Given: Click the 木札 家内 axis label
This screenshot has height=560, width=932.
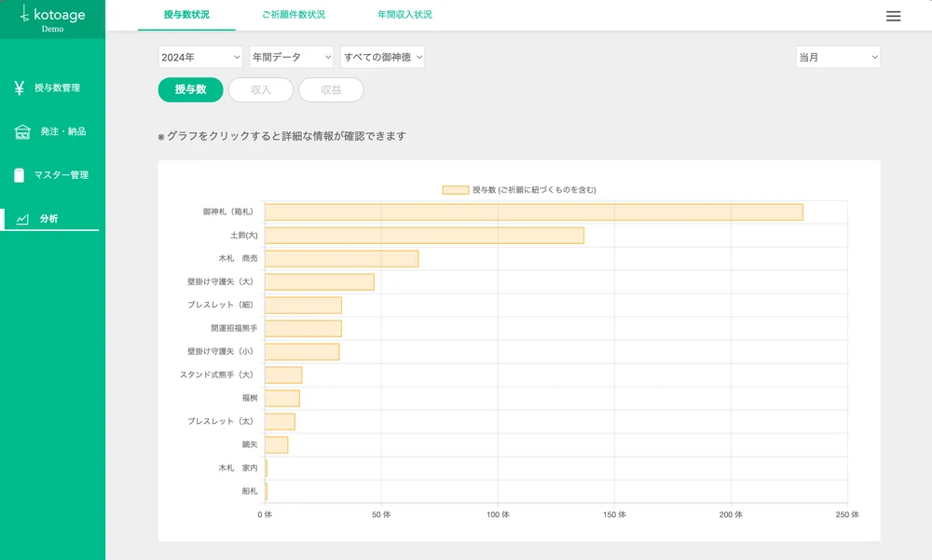Looking at the screenshot, I should [238, 468].
